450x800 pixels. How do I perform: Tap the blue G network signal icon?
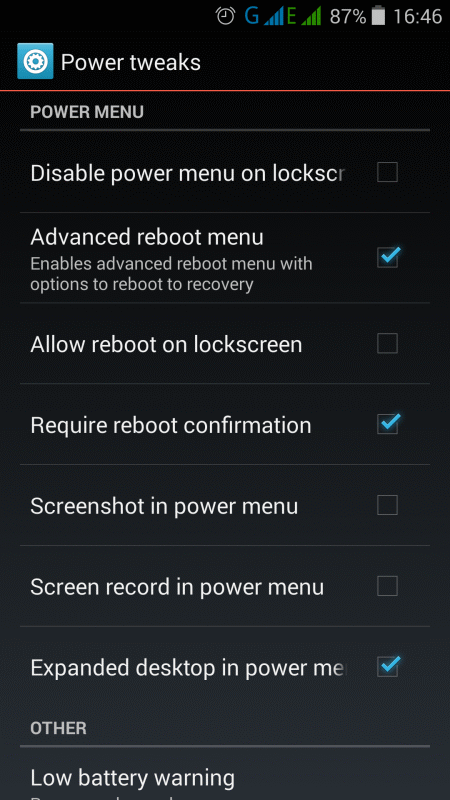263,16
